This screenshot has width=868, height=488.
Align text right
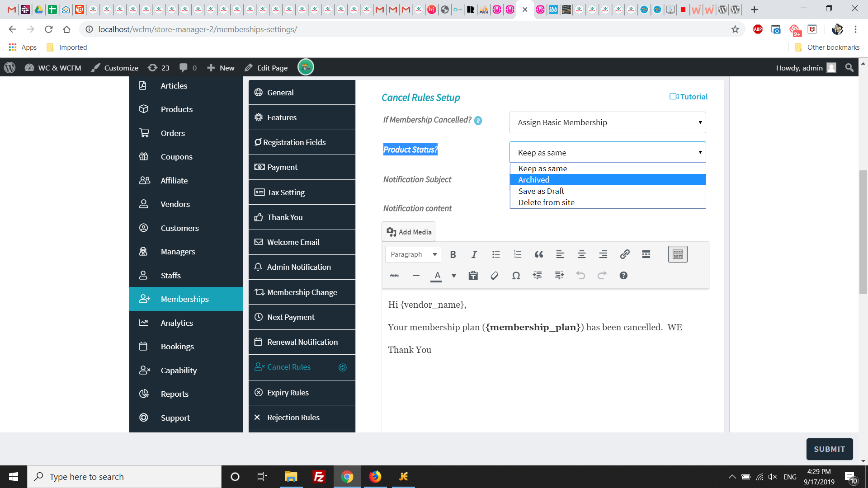603,254
